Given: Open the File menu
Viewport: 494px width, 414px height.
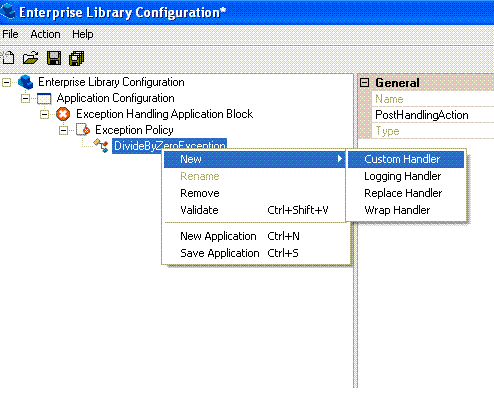Looking at the screenshot, I should (10, 34).
